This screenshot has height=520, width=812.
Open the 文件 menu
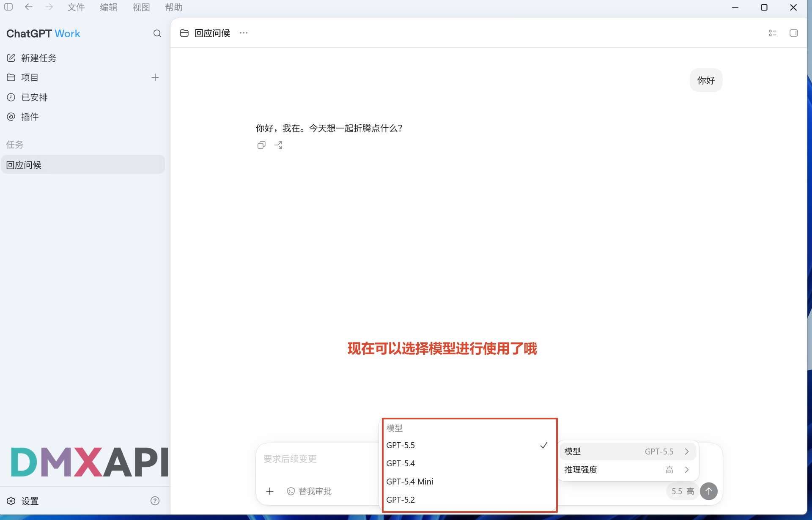point(76,7)
